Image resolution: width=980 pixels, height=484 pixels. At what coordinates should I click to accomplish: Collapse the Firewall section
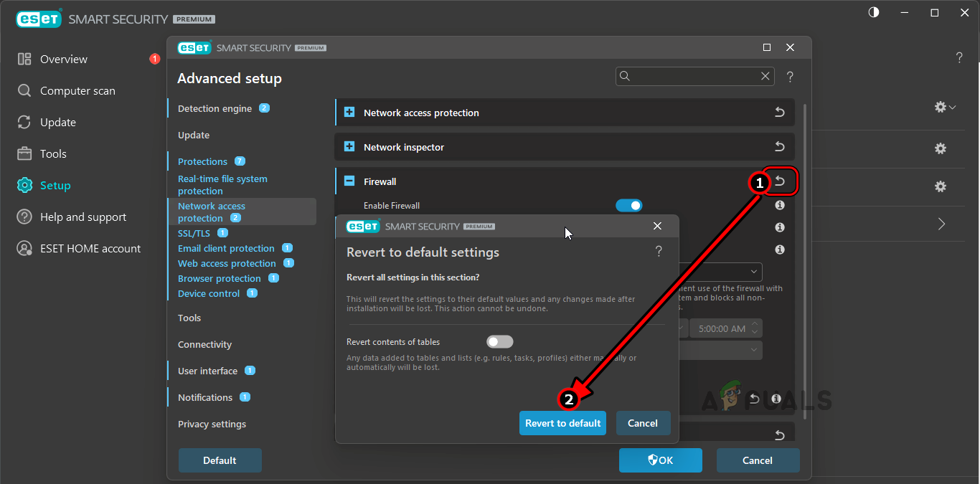coord(349,181)
